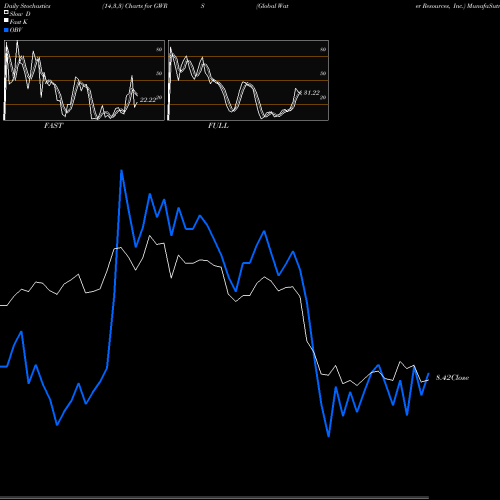Viewport: 500px width, 500px height.
Task: Click the 80 level label in FAST chart
Action: (x=159, y=49)
